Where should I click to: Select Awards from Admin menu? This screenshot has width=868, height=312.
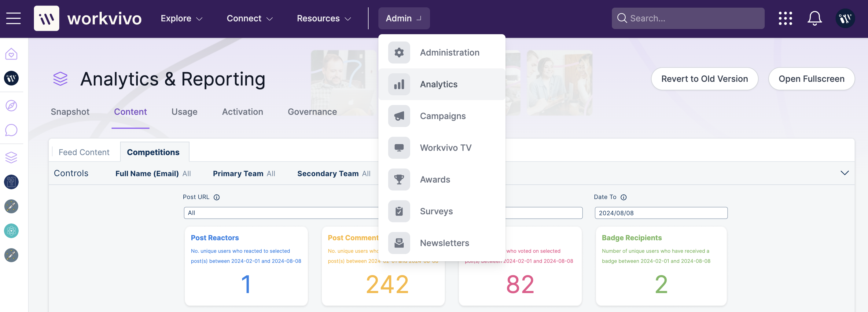coord(442,180)
